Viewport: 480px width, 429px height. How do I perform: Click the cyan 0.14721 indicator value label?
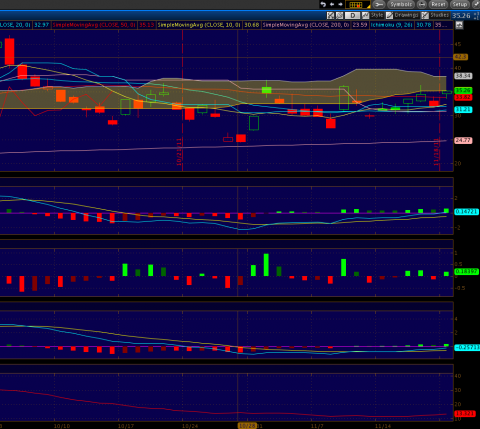pyautogui.click(x=467, y=212)
